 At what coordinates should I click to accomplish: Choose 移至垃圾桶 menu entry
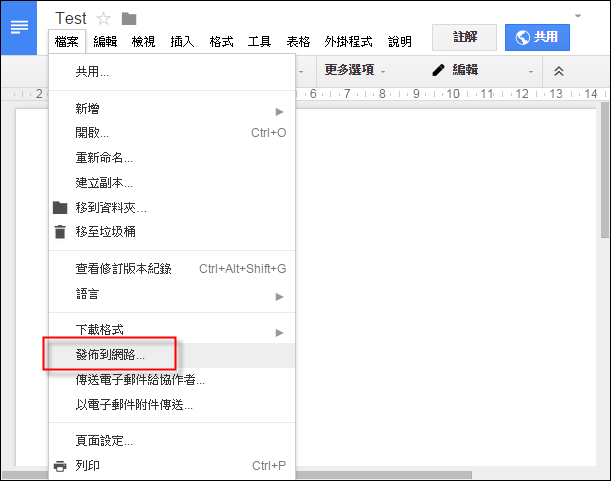(172, 232)
